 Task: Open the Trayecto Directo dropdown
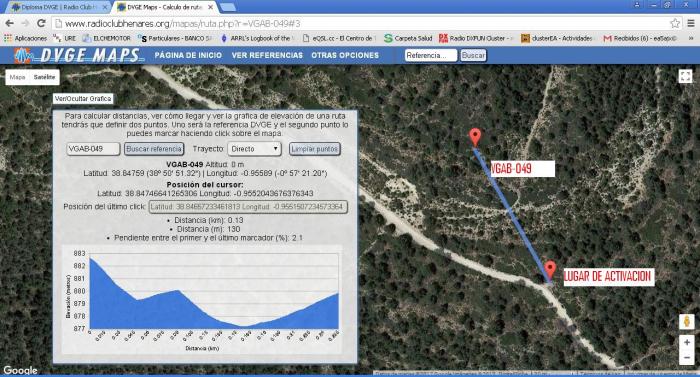click(254, 149)
